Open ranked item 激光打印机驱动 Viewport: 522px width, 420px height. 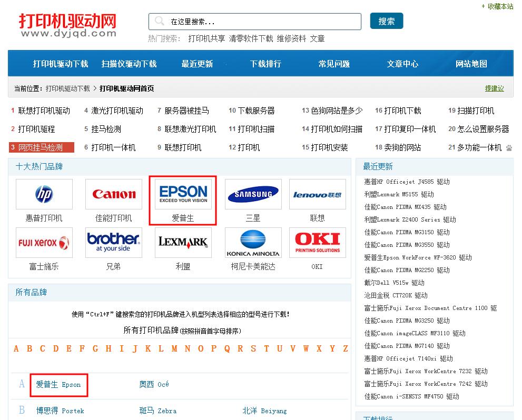pos(117,111)
